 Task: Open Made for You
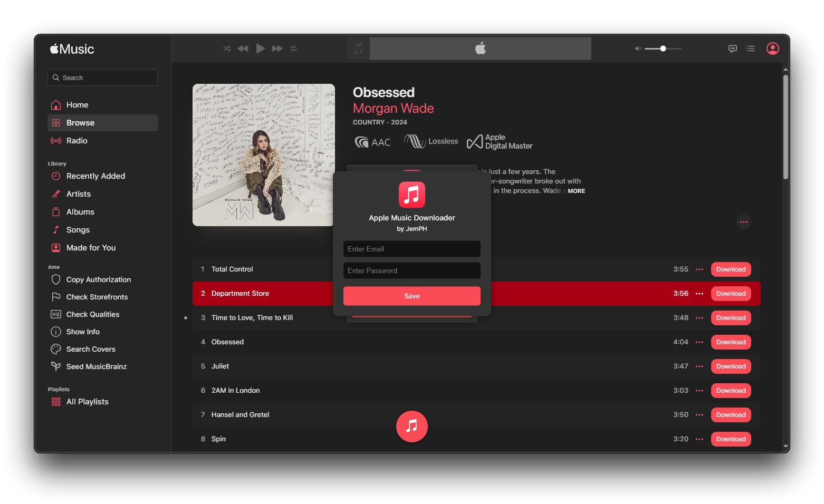pos(103,248)
